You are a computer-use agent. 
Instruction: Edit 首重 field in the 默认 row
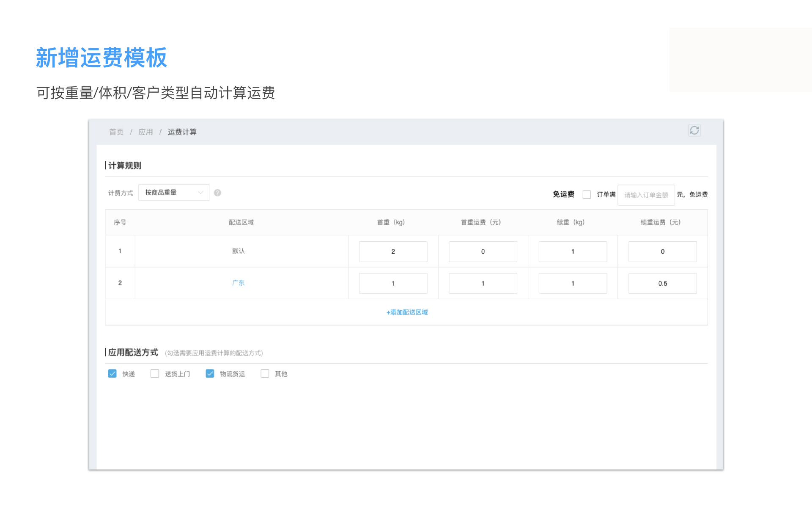[393, 251]
